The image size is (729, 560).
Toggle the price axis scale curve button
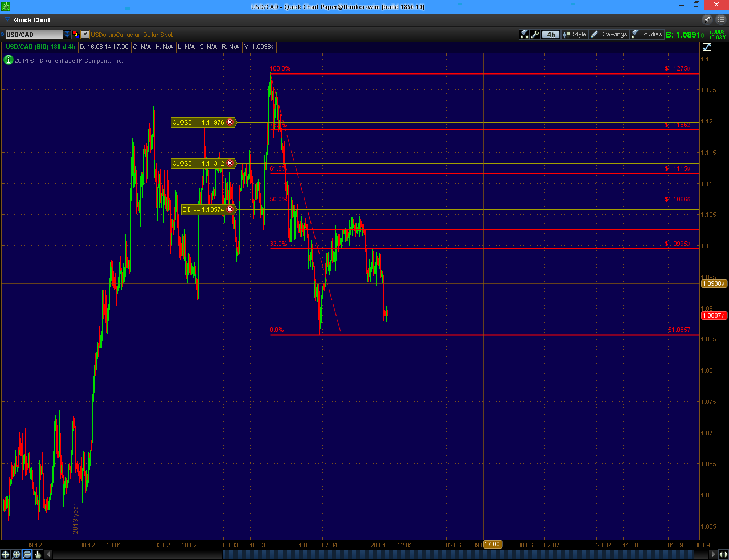tap(707, 47)
